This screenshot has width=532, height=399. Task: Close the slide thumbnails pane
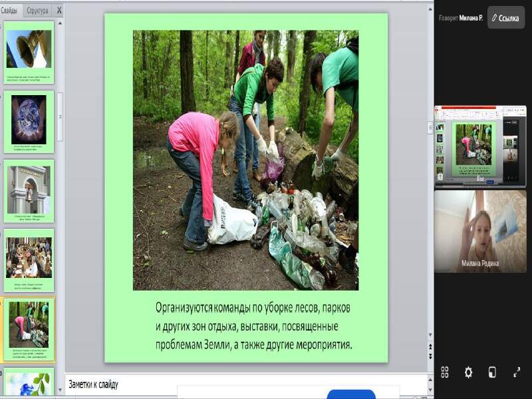click(59, 11)
